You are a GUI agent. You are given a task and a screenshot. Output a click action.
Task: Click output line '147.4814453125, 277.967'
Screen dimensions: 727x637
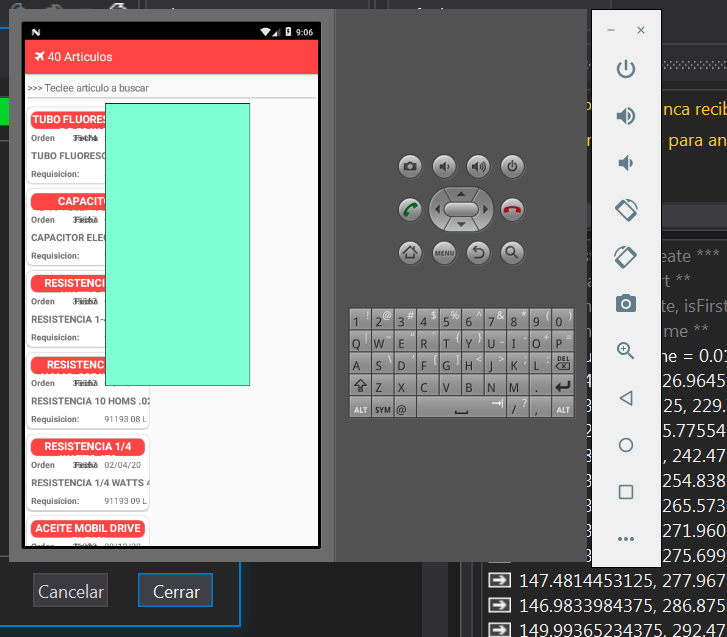click(x=622, y=580)
